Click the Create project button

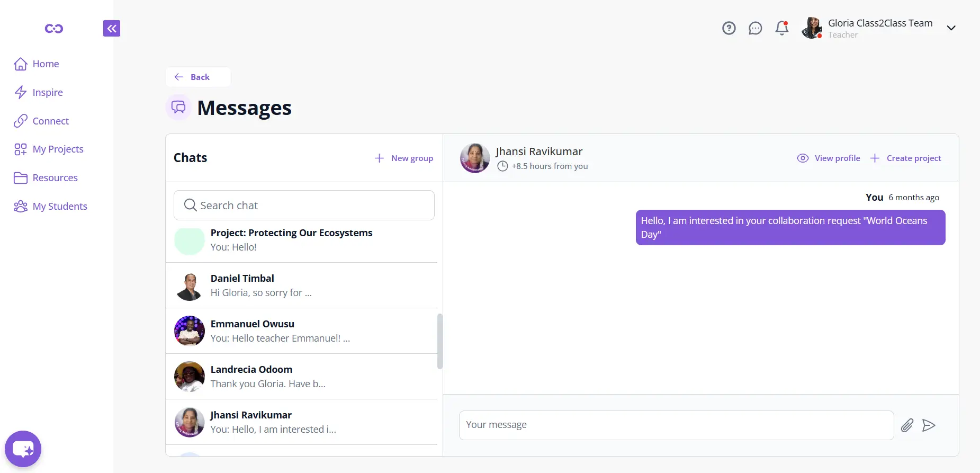coord(905,158)
